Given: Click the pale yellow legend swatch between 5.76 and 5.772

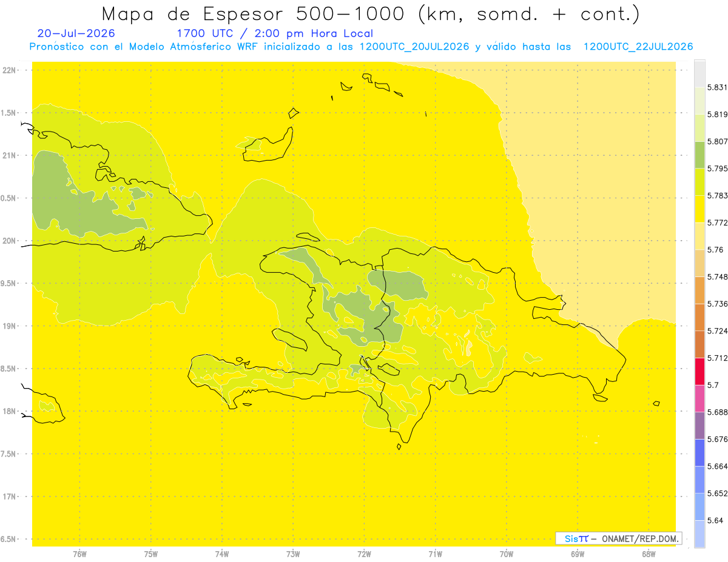Looking at the screenshot, I should click(699, 236).
